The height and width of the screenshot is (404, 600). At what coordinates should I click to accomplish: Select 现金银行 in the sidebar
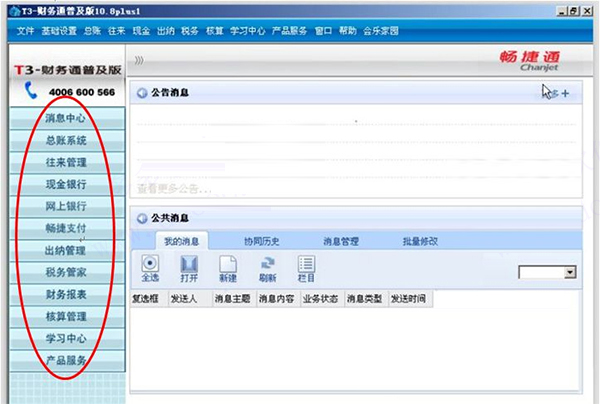[67, 184]
